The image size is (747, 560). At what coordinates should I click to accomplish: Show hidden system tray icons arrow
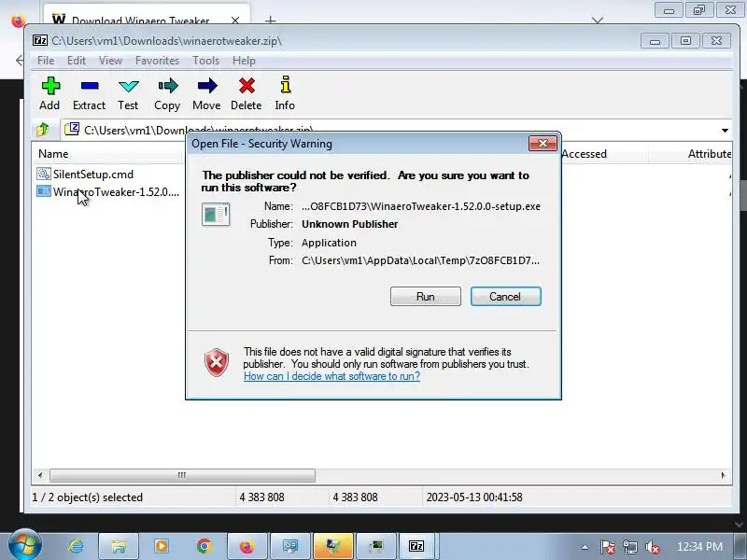585,547
